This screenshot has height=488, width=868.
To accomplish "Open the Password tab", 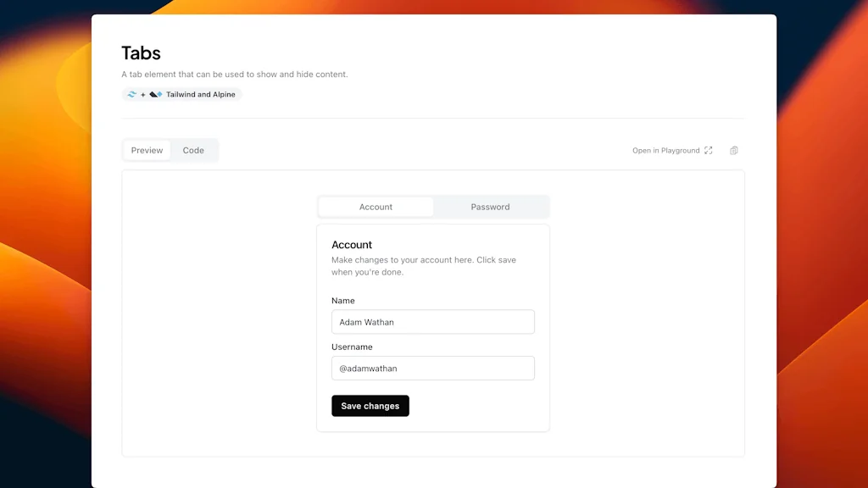I will click(490, 207).
